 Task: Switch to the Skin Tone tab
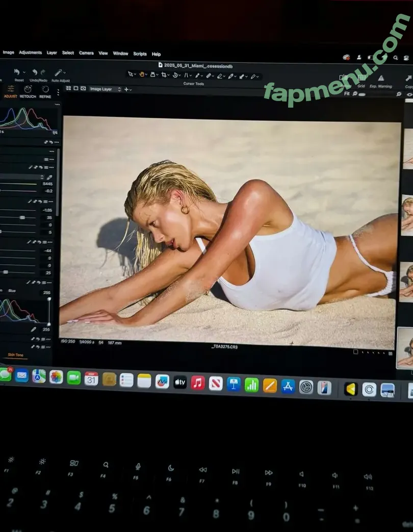pyautogui.click(x=16, y=354)
